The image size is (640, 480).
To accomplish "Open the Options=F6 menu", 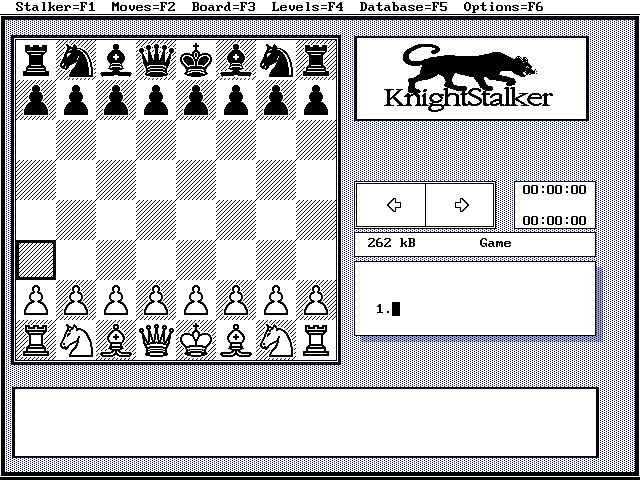I will click(503, 7).
